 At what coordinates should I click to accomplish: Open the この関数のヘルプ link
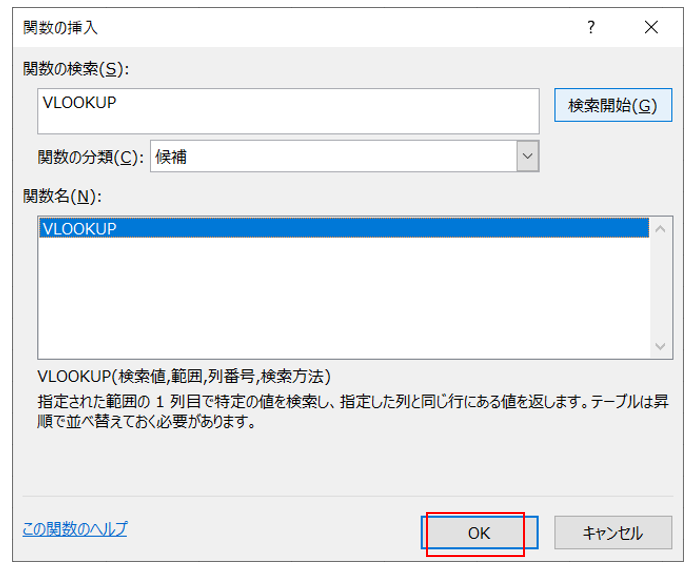click(x=75, y=529)
